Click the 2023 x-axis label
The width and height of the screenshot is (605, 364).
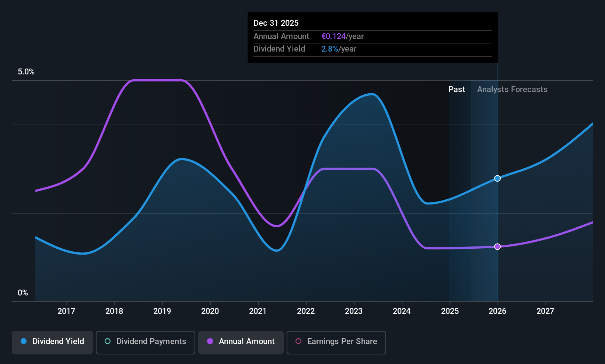(354, 311)
